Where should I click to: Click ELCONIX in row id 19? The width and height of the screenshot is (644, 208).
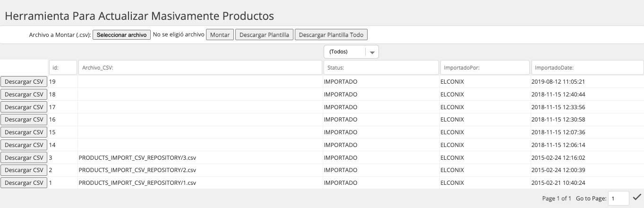click(452, 82)
